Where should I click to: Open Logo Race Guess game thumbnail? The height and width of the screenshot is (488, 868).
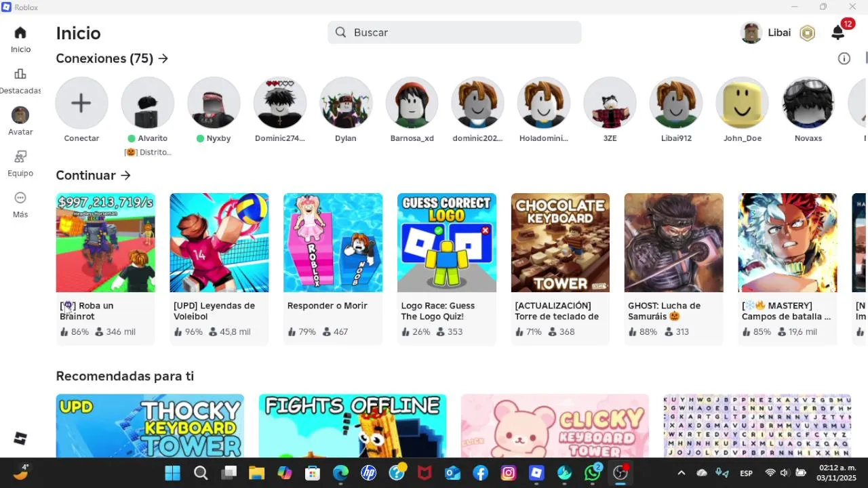click(446, 243)
